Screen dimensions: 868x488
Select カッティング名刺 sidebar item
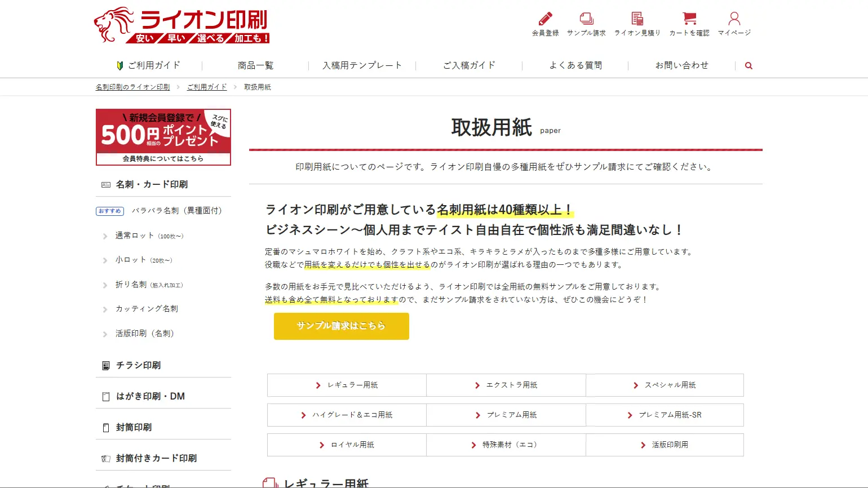[147, 309]
